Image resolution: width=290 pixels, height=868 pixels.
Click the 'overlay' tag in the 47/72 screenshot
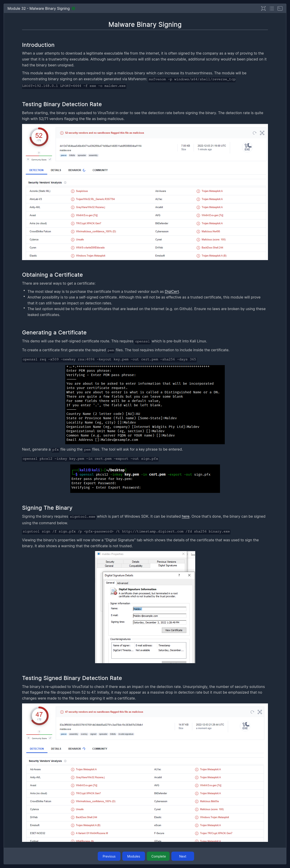click(84, 734)
